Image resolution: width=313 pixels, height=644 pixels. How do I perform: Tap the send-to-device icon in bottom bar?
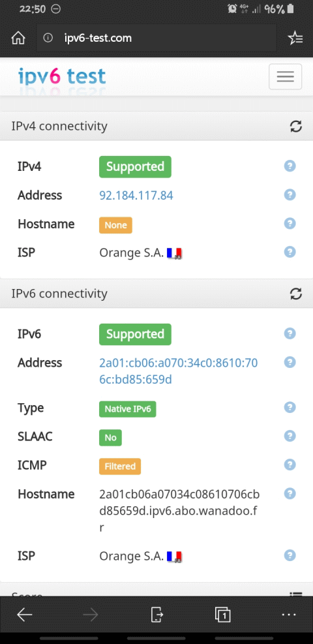(x=156, y=615)
